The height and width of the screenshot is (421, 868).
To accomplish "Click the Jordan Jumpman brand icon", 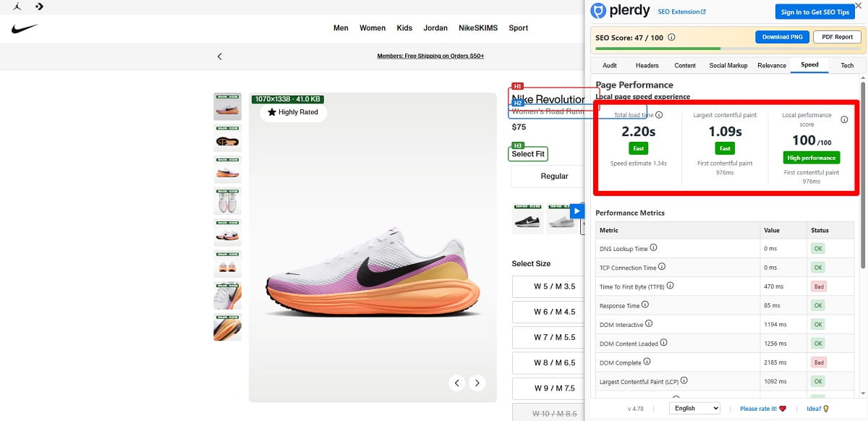I will 17,7.
